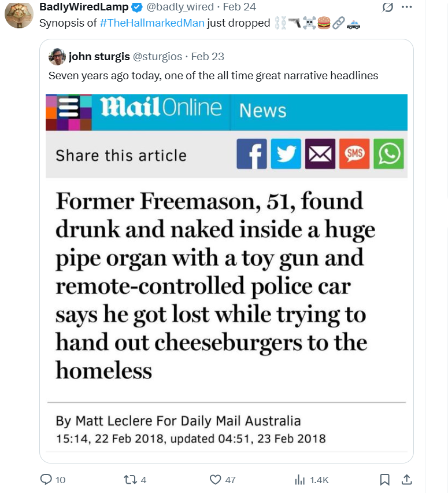448x493 pixels.
Task: Share article via email envelope icon
Action: coord(320,154)
